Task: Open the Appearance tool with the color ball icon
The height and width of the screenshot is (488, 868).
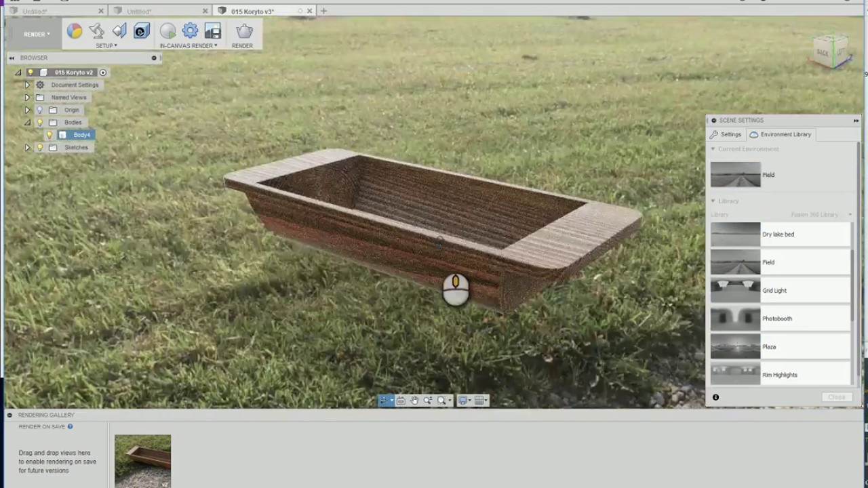Action: point(75,31)
